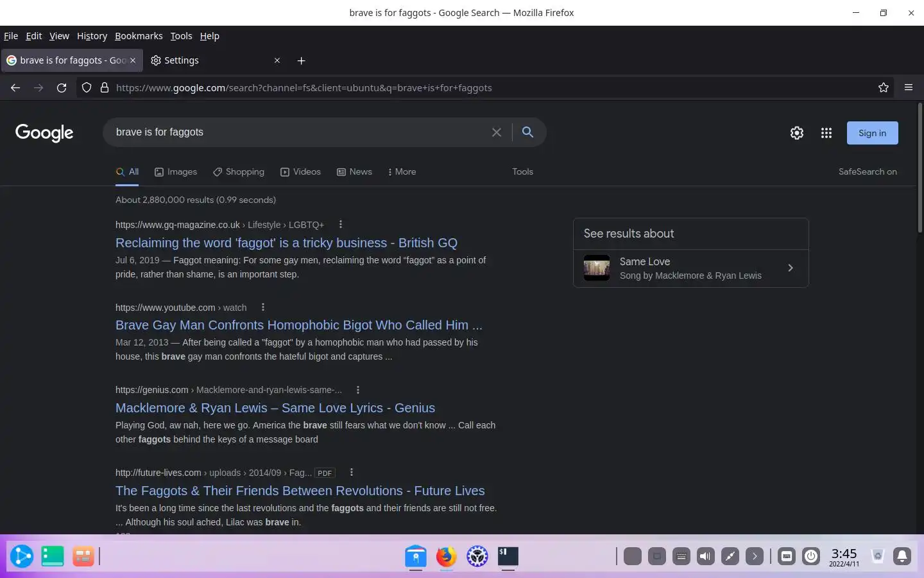Select the News search tab

354,171
